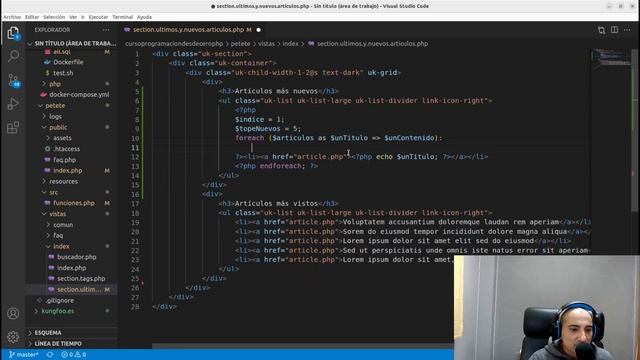Image resolution: width=640 pixels, height=360 pixels.
Task: Open the Terminal menu
Action: pos(122,17)
